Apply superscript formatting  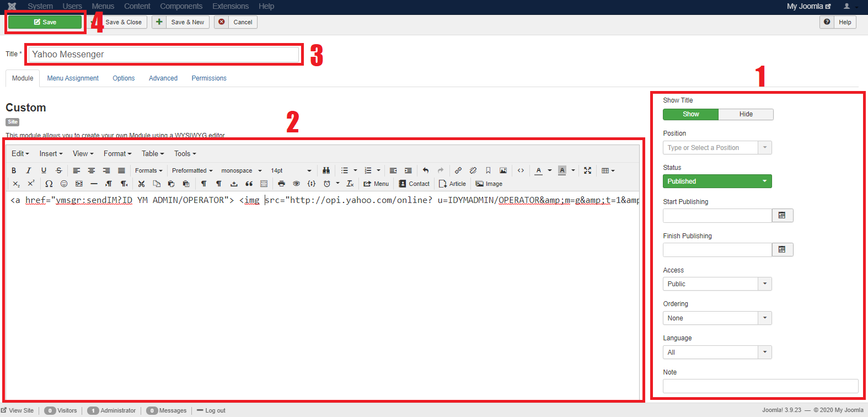point(31,184)
